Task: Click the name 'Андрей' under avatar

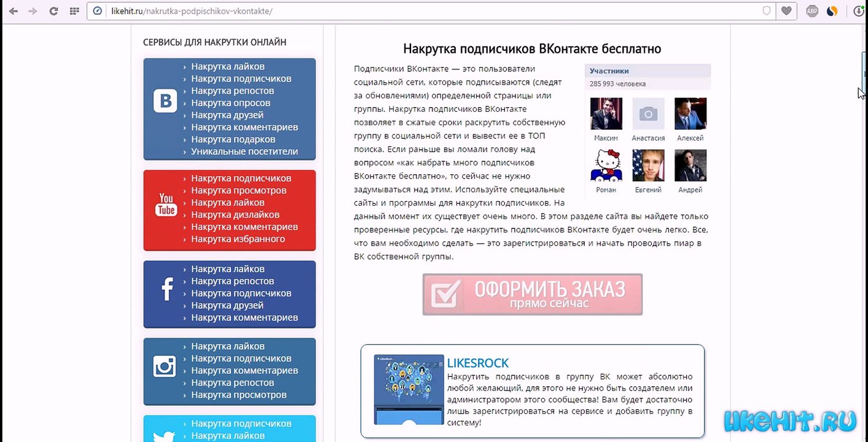Action: [x=690, y=190]
